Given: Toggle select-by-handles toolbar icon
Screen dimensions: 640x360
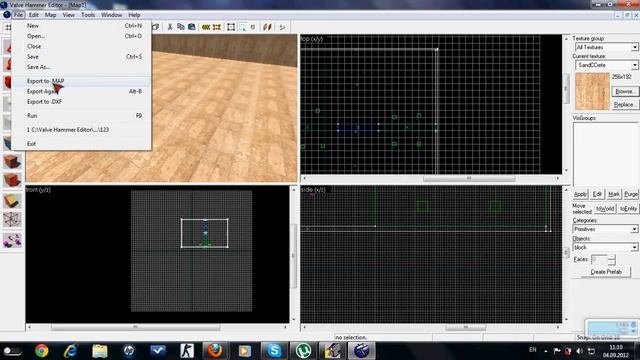Looking at the screenshot, I should (x=231, y=27).
